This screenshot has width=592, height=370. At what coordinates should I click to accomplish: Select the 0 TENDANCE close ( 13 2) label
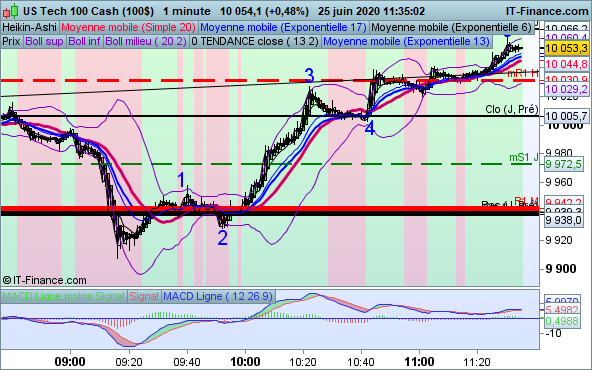pyautogui.click(x=255, y=41)
